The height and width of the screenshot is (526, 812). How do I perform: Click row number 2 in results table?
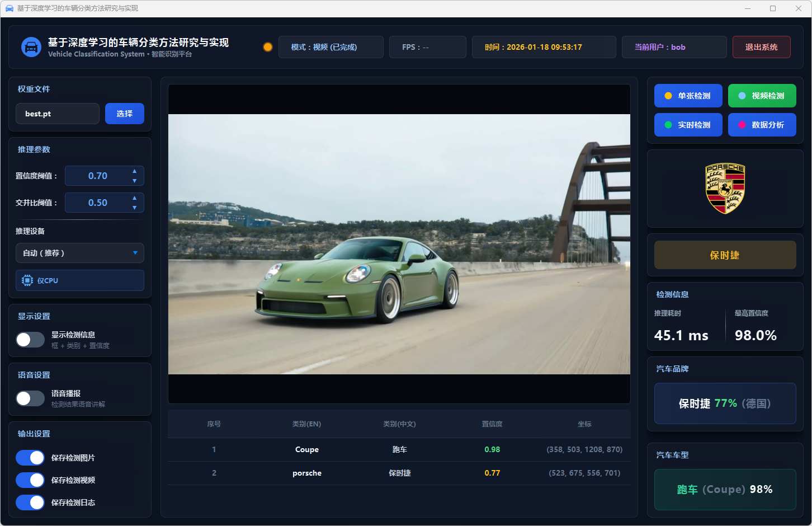point(214,473)
